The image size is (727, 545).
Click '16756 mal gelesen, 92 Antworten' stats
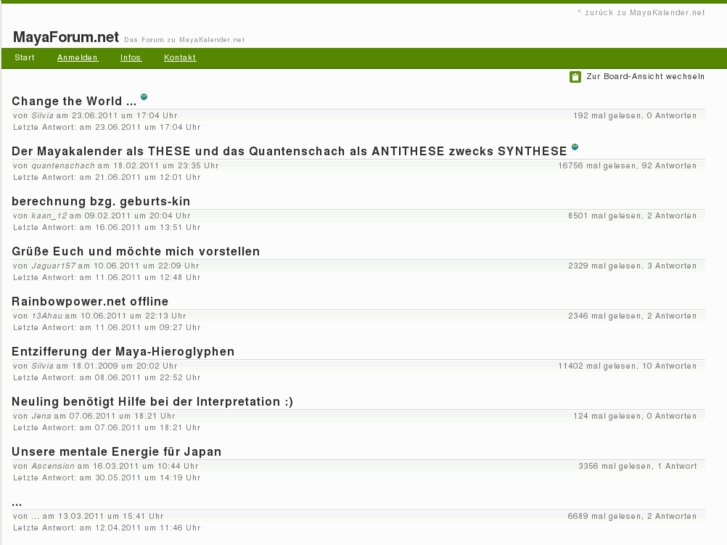[x=627, y=166]
